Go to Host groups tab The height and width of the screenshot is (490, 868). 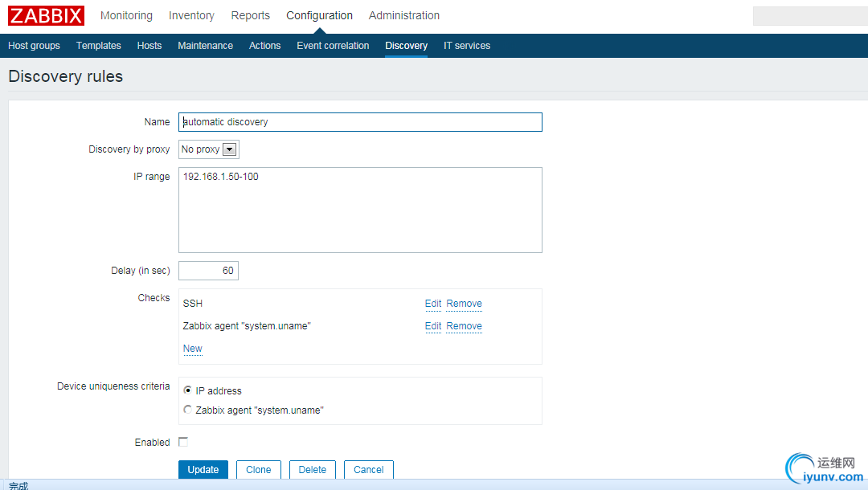34,45
